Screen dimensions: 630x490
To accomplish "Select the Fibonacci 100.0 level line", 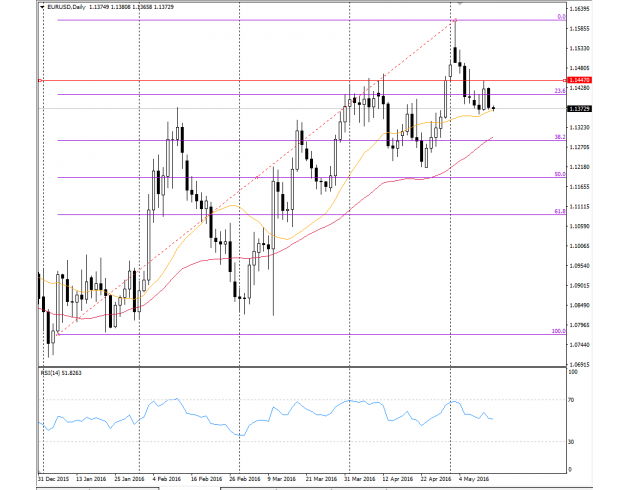I will pos(300,334).
